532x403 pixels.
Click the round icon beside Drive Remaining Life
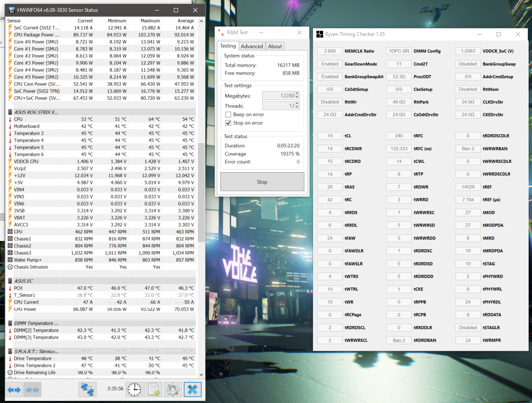tap(10, 373)
